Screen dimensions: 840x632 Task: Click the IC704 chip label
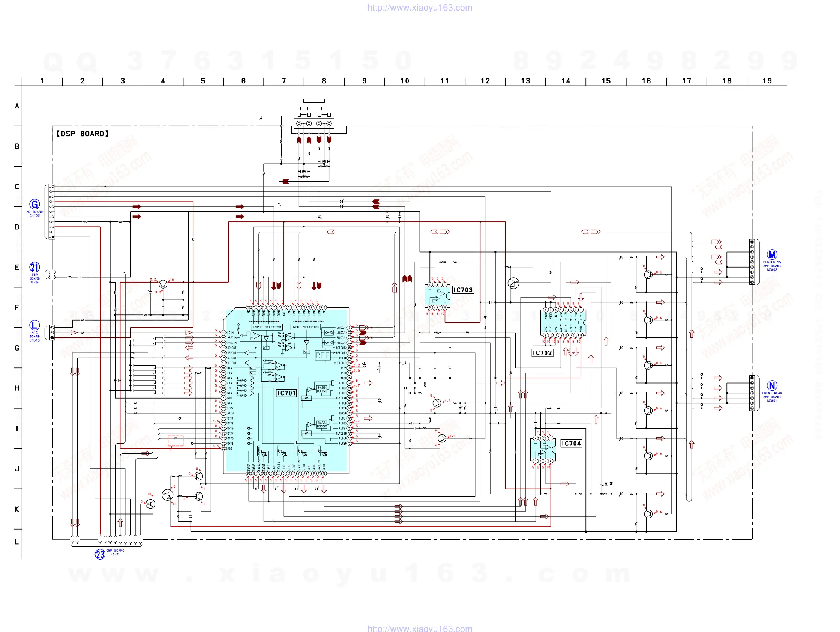pyautogui.click(x=571, y=444)
